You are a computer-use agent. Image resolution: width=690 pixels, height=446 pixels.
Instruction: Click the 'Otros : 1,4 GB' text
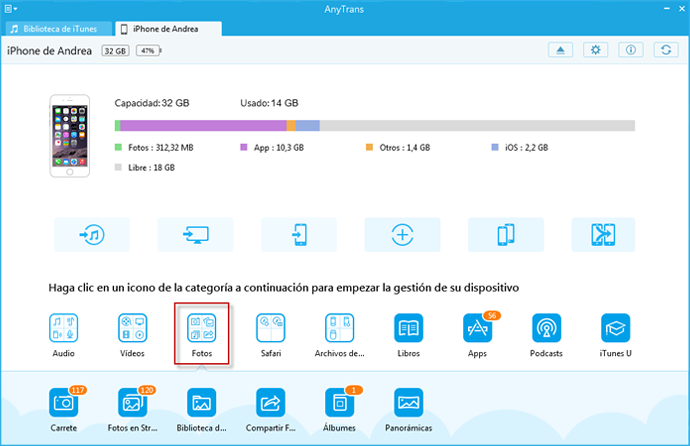click(x=405, y=148)
